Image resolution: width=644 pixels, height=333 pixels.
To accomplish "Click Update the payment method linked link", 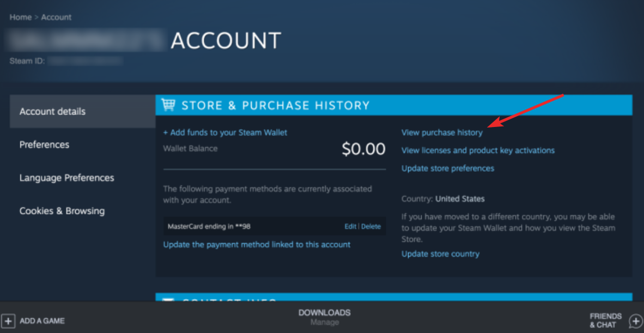I will tap(257, 244).
